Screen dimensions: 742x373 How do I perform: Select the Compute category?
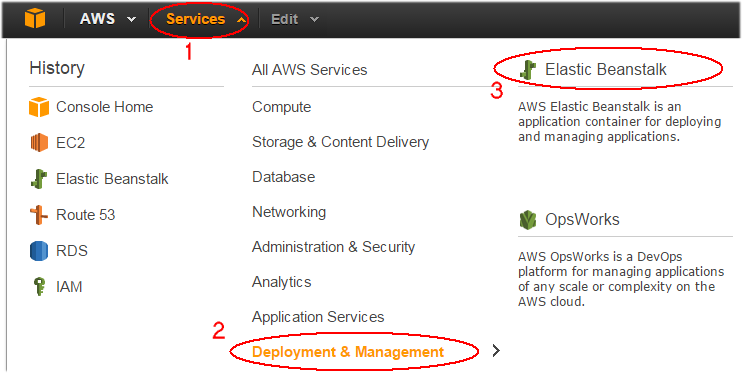pyautogui.click(x=282, y=107)
